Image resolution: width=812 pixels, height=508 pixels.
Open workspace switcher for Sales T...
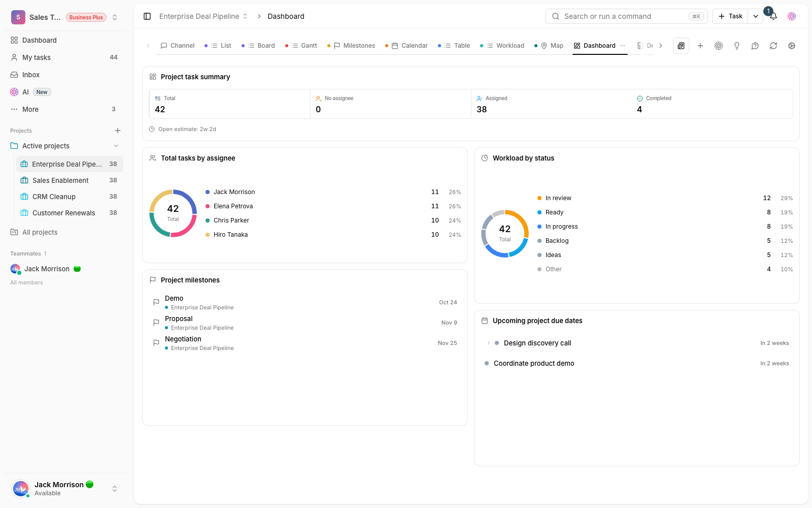pos(65,17)
